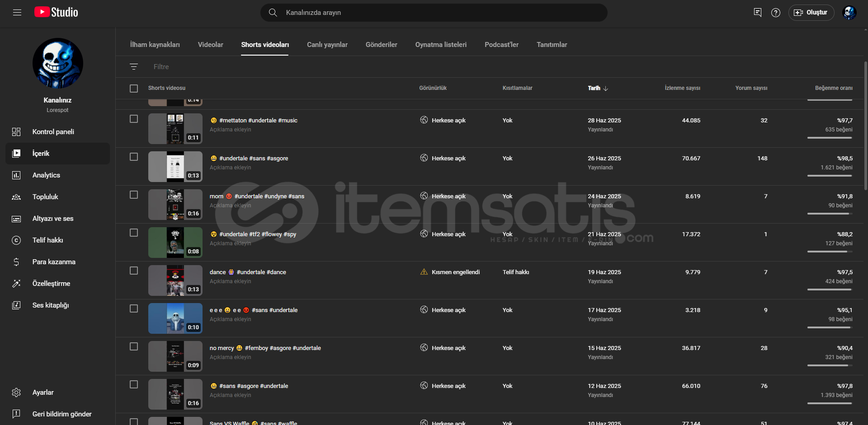868x425 pixels.
Task: Click the Geri bildirim gönder icon
Action: click(16, 414)
